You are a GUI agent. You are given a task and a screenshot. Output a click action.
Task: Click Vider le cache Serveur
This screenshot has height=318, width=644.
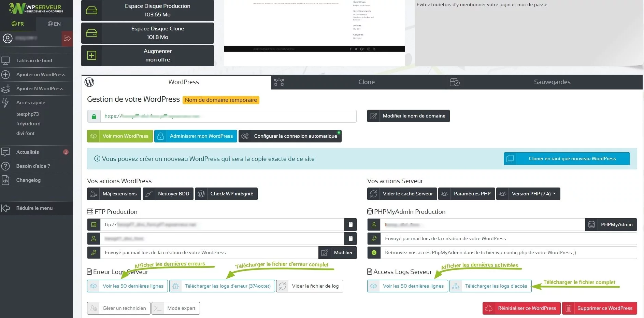402,194
